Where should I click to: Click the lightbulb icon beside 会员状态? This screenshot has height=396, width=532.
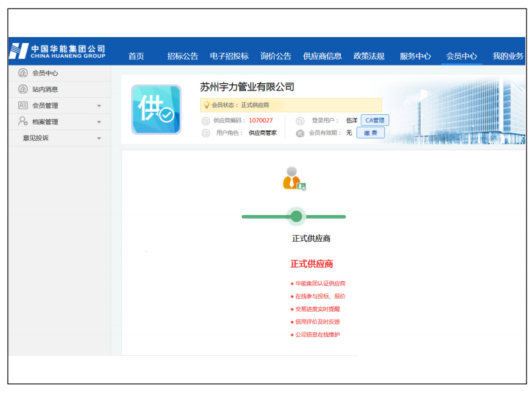coord(206,105)
